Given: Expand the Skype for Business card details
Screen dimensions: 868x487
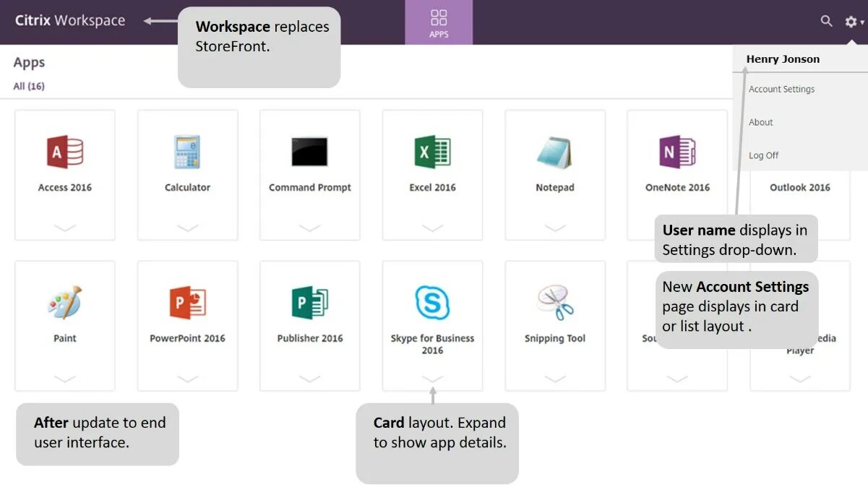Looking at the screenshot, I should click(x=432, y=379).
